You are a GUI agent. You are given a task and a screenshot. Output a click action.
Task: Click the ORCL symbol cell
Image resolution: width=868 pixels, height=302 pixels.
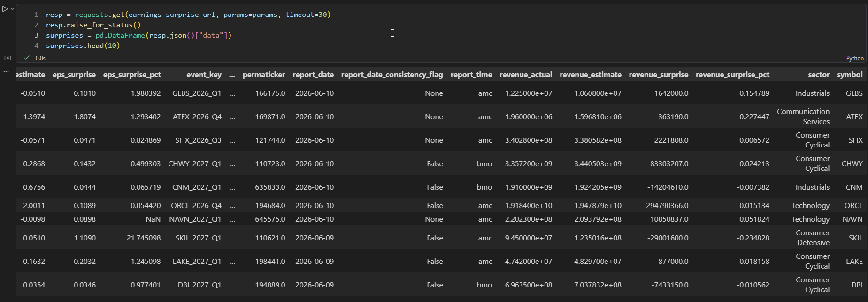tap(853, 206)
